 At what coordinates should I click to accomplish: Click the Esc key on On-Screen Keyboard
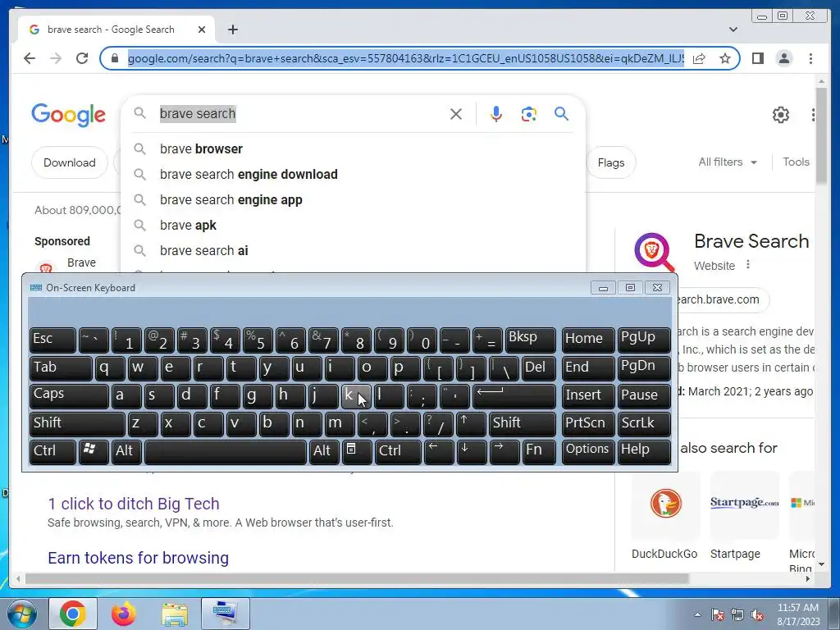[52, 340]
